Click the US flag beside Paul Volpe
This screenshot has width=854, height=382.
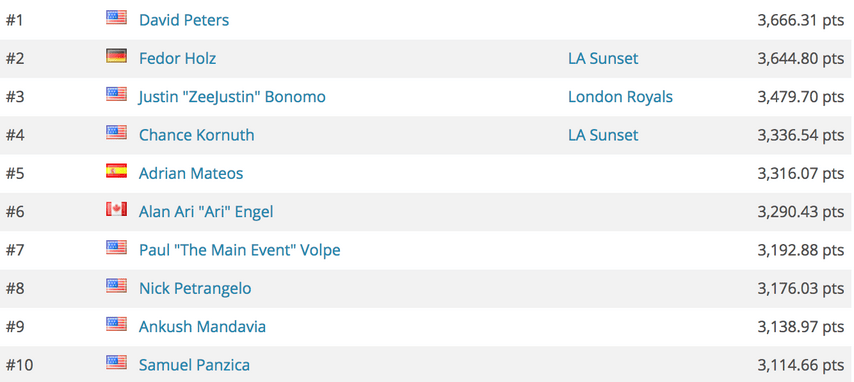[116, 247]
